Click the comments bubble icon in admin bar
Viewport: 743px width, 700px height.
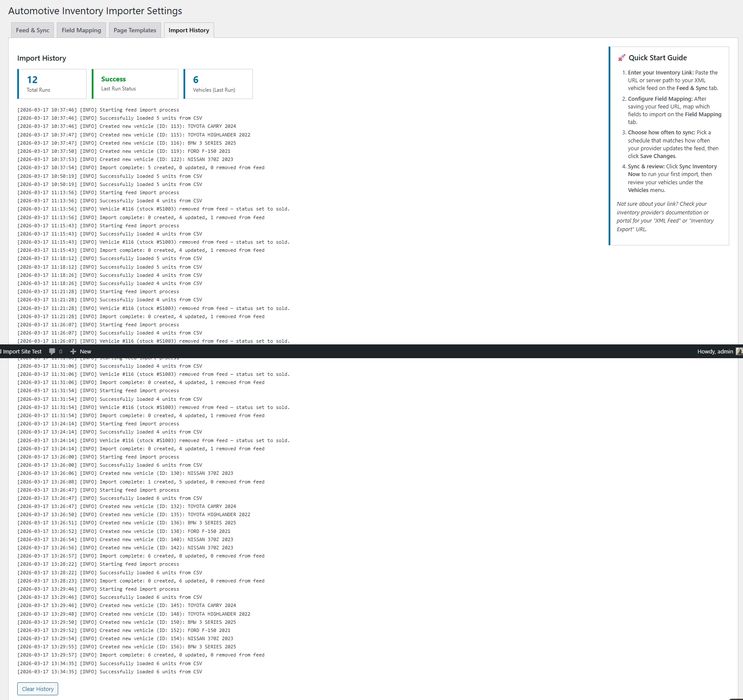(x=53, y=351)
